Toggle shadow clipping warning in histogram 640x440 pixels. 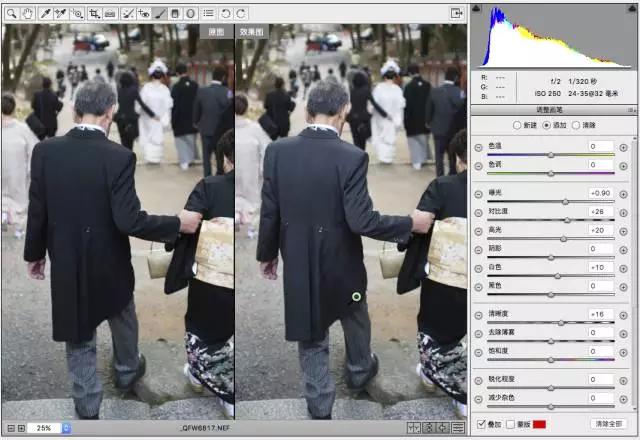point(476,9)
